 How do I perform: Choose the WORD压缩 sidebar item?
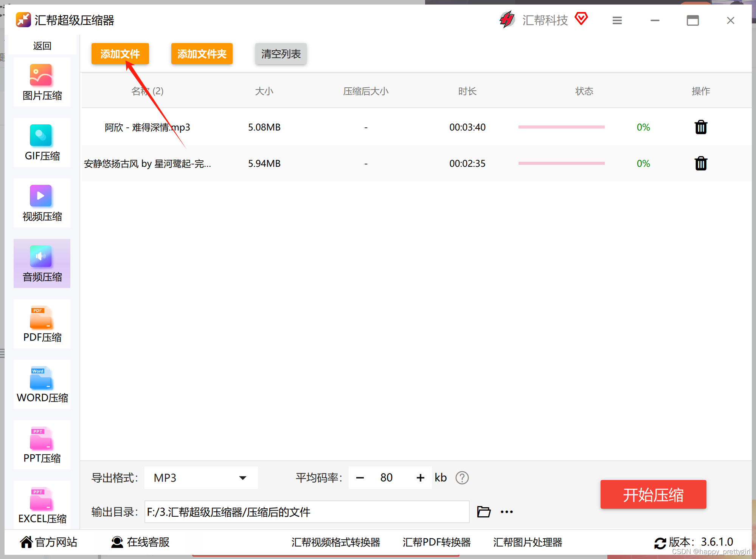click(x=42, y=384)
